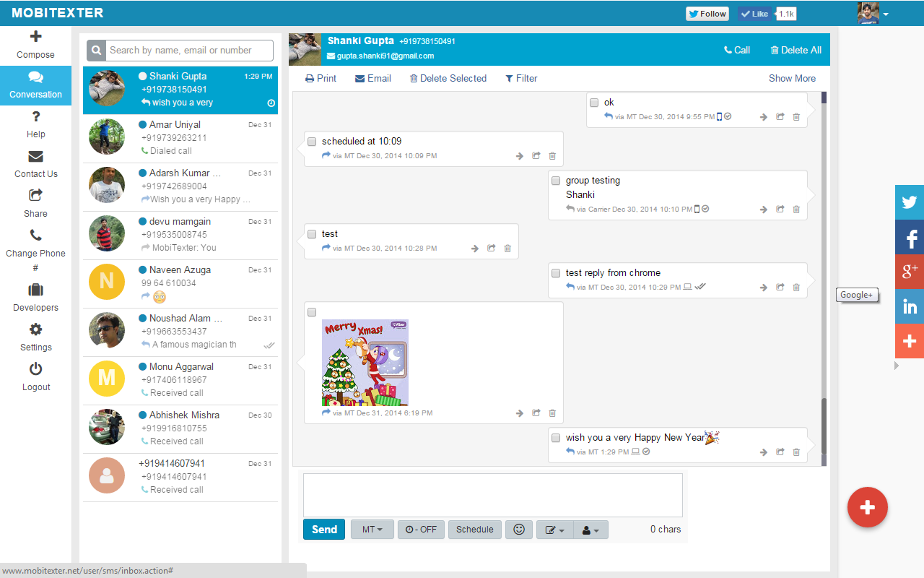Print the conversation

click(321, 78)
